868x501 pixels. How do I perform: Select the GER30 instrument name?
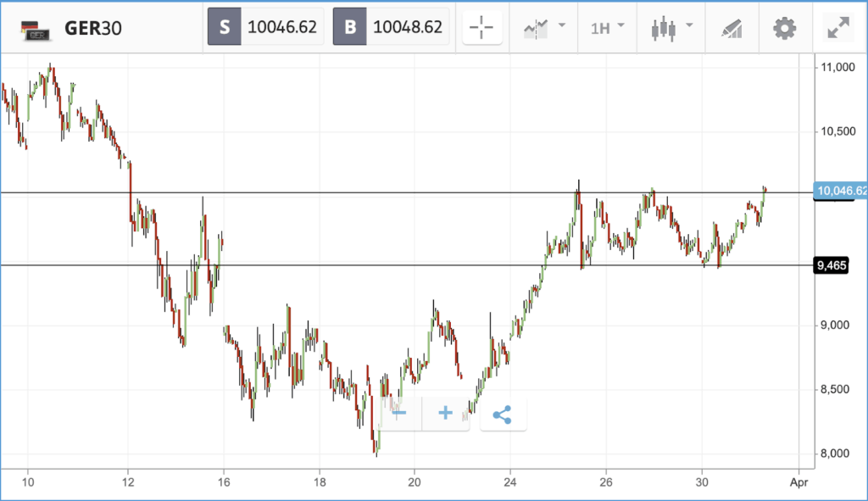[93, 28]
